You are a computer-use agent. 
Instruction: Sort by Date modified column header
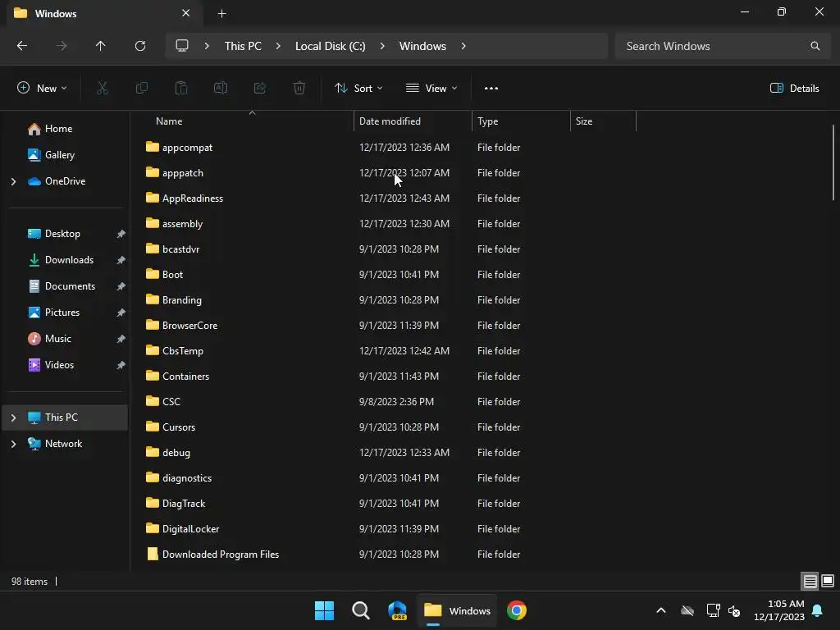tap(413, 121)
